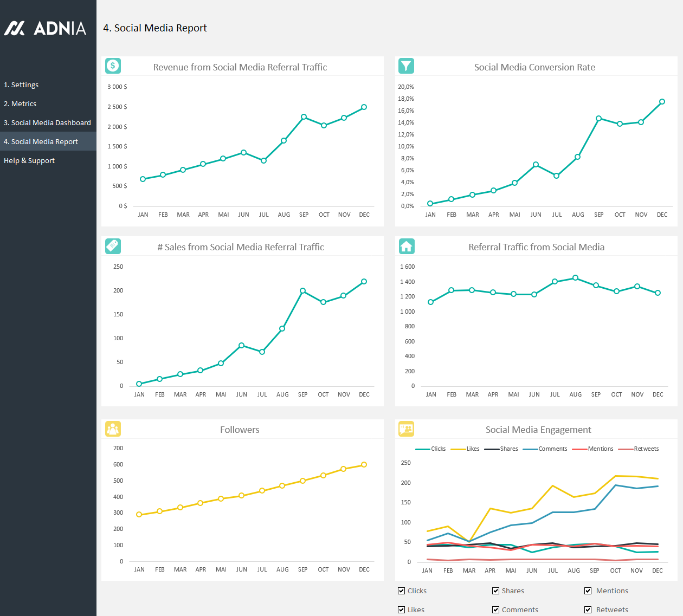Screen dimensions: 683x616
Task: Uncheck the Clicks checkbox
Action: pyautogui.click(x=402, y=591)
